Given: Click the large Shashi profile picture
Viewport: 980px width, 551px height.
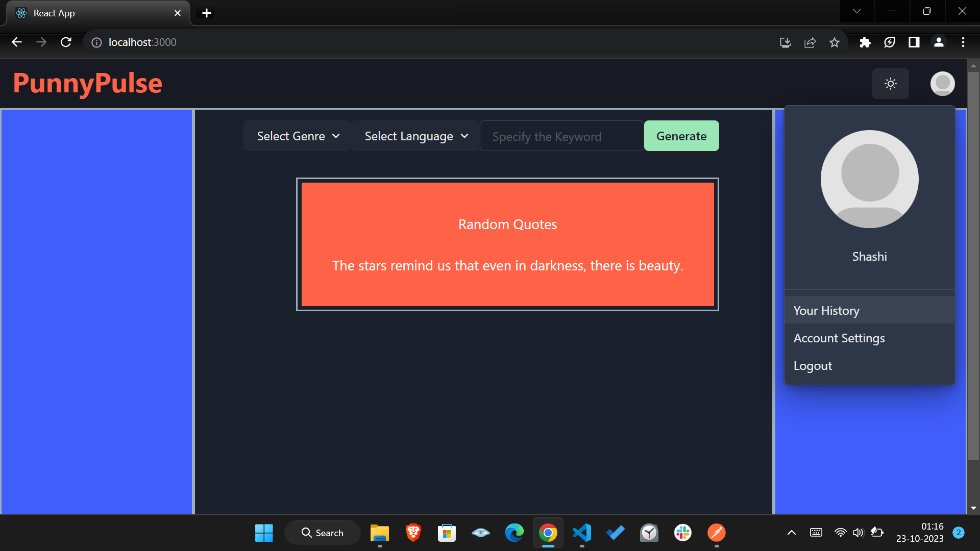Looking at the screenshot, I should tap(869, 179).
